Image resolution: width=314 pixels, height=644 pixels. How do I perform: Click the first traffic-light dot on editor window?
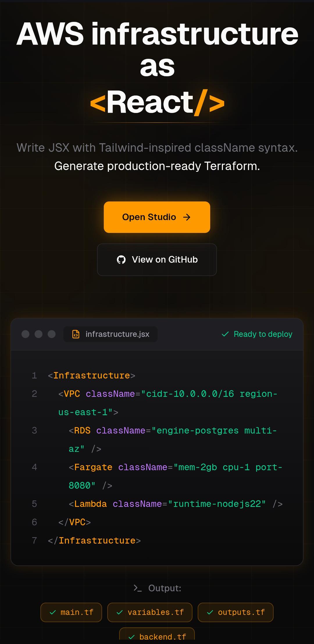tap(26, 334)
